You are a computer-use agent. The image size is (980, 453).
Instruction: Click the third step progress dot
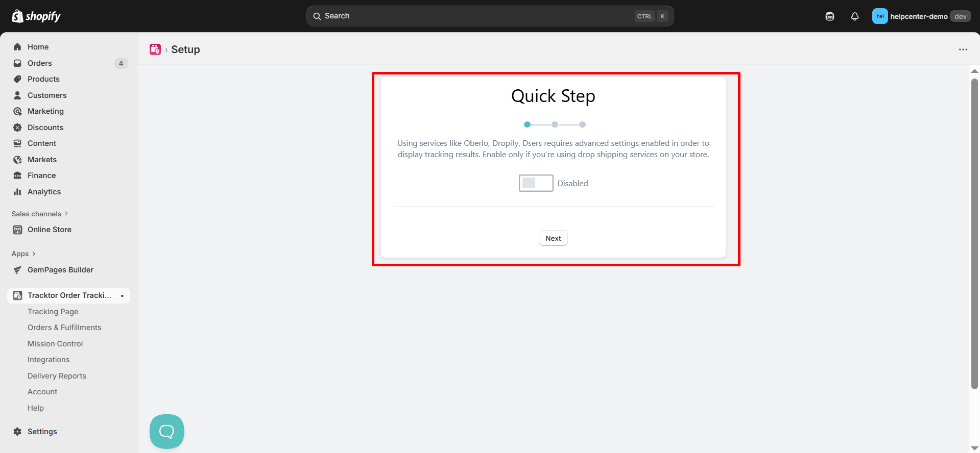coord(582,124)
